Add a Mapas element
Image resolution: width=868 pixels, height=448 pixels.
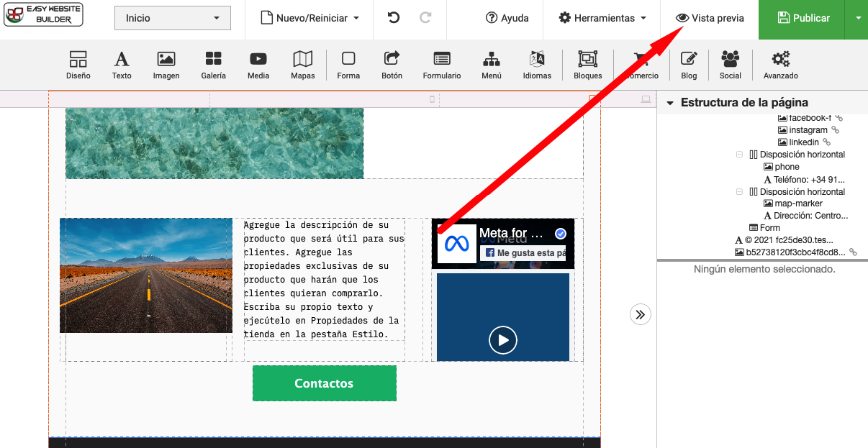pyautogui.click(x=302, y=65)
